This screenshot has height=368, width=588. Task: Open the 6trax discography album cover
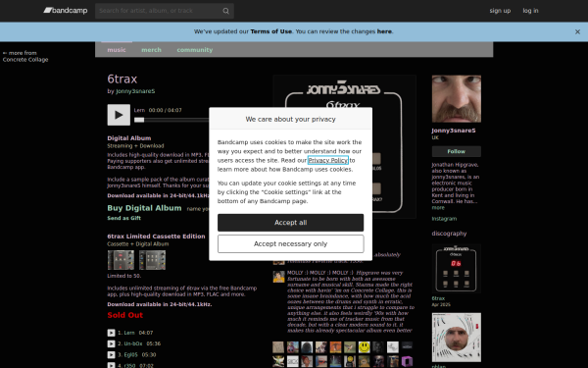coord(457,268)
